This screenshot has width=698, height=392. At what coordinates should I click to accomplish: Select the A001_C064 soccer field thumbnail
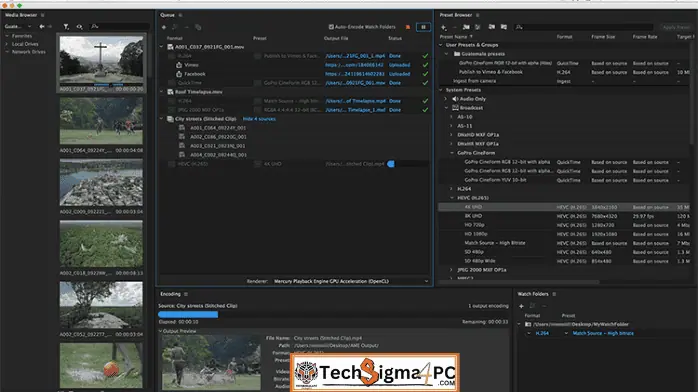click(x=101, y=121)
